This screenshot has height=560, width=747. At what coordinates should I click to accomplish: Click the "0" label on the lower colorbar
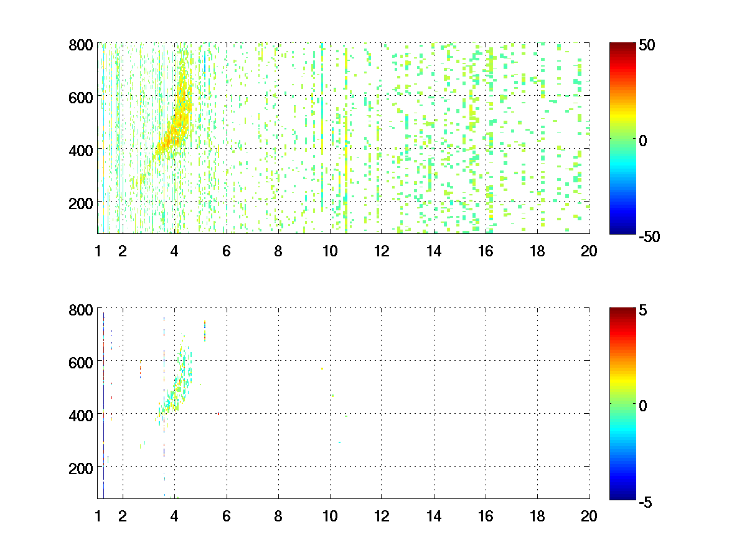click(x=642, y=405)
